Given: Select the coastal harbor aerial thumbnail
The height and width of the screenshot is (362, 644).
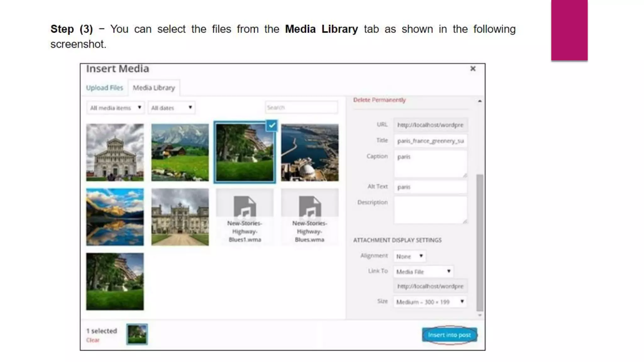Looking at the screenshot, I should (310, 152).
